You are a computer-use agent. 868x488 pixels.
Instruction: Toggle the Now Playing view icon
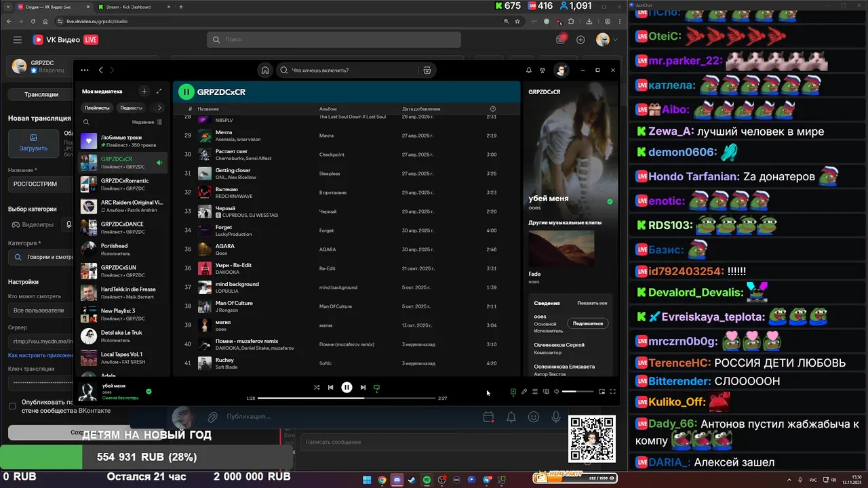pyautogui.click(x=513, y=391)
